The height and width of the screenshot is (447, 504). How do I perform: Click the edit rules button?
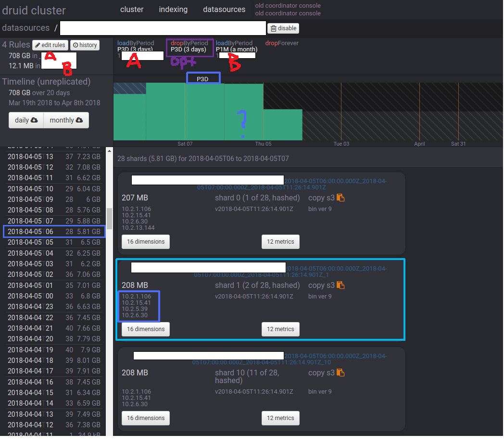50,45
